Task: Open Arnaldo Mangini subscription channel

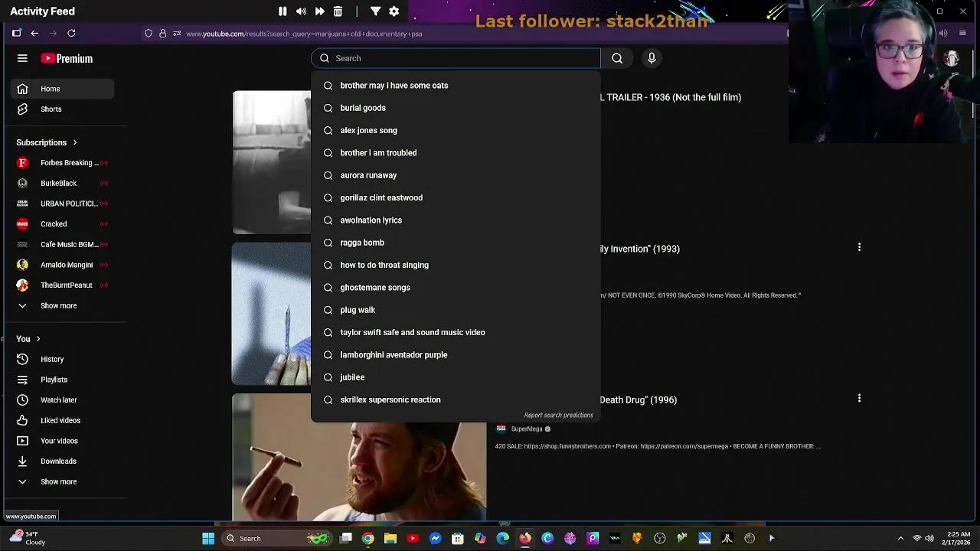Action: [x=63, y=265]
